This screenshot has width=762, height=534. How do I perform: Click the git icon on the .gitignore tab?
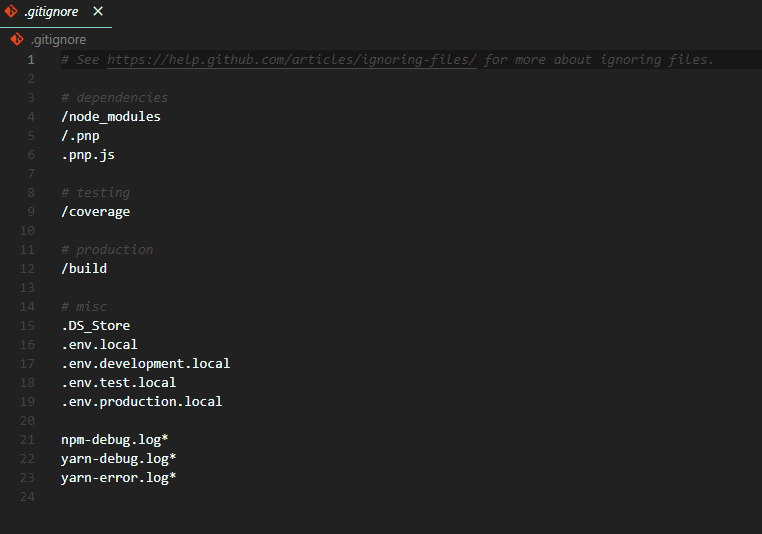pyautogui.click(x=11, y=11)
